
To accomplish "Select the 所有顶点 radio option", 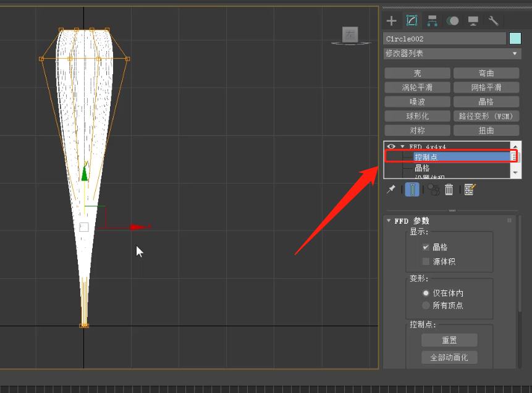I will [x=426, y=305].
